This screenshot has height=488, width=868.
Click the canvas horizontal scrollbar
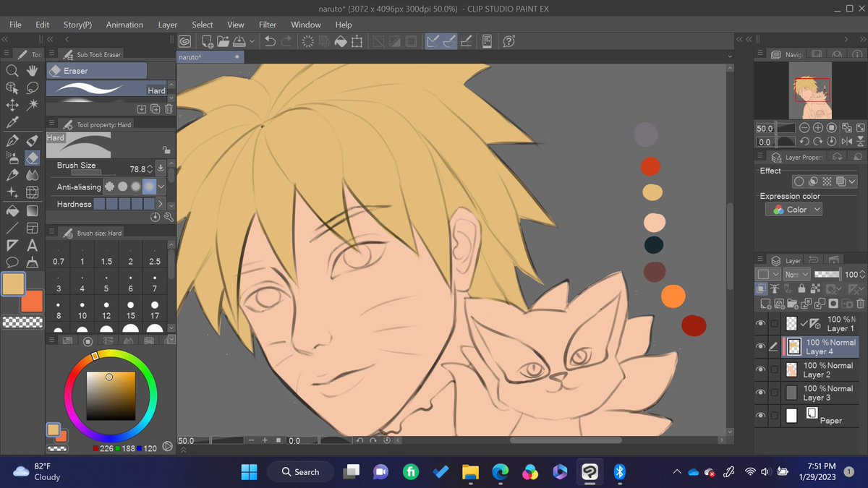565,440
